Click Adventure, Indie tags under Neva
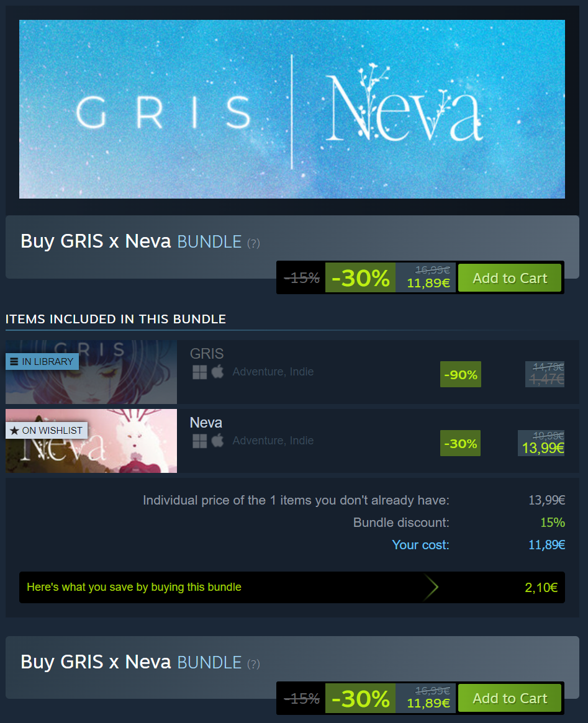The height and width of the screenshot is (723, 588). 273,441
